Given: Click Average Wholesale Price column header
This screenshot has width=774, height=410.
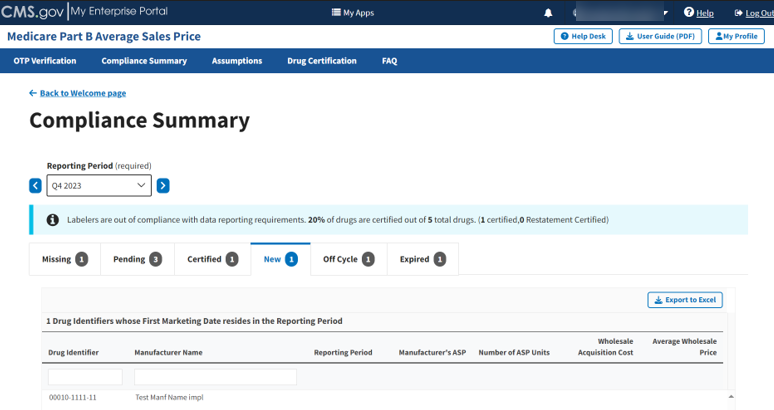Looking at the screenshot, I should 685,347.
